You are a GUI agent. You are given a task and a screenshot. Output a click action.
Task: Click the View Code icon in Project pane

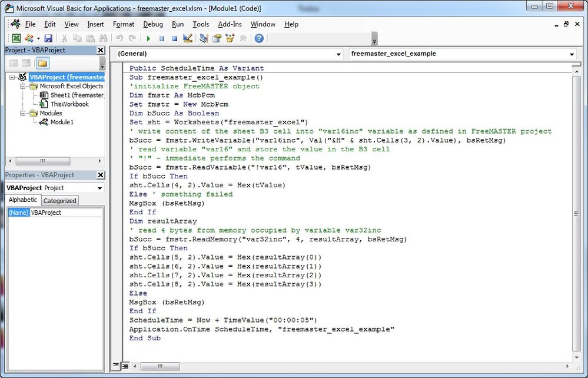pyautogui.click(x=14, y=63)
